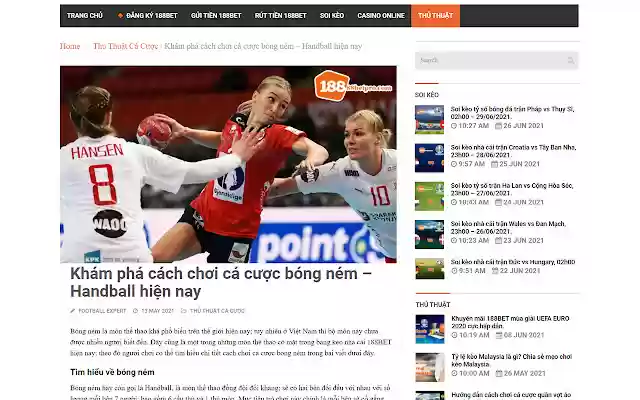Click the Đức vs Hungary thumbnail
Image resolution: width=640 pixels, height=400 pixels.
coord(429,269)
